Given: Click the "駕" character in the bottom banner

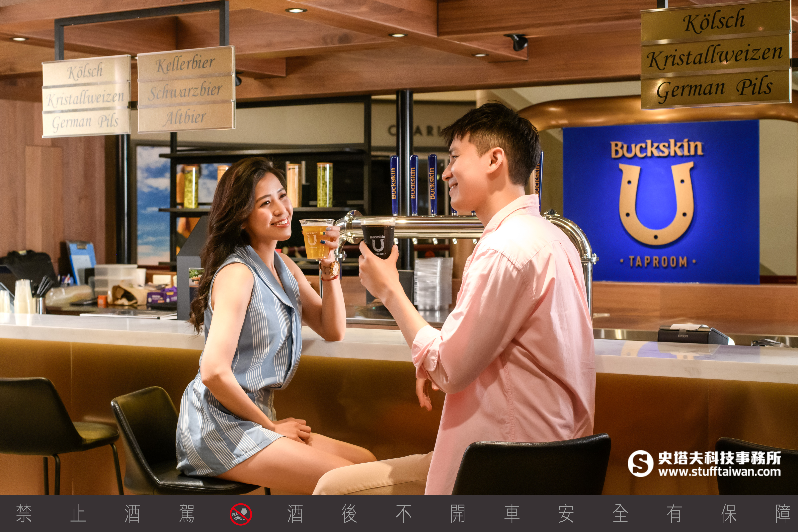Looking at the screenshot, I should 186,513.
